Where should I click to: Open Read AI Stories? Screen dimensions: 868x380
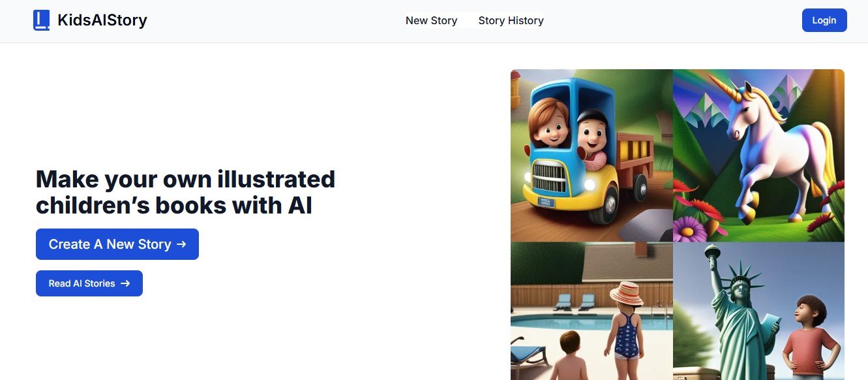coord(89,283)
